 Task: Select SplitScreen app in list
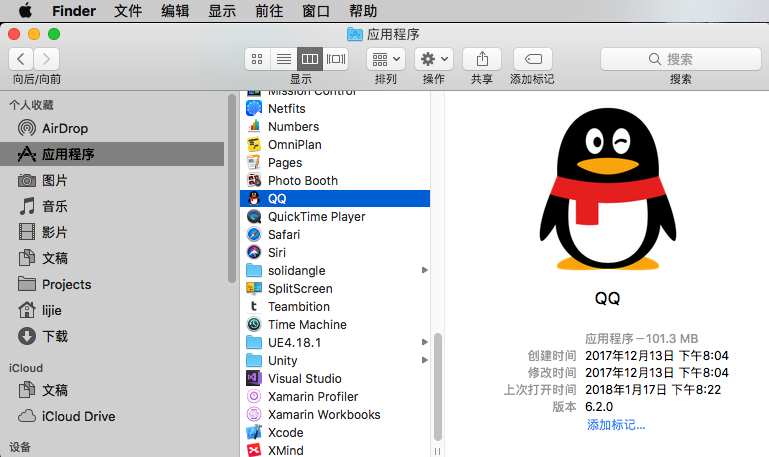[335, 289]
